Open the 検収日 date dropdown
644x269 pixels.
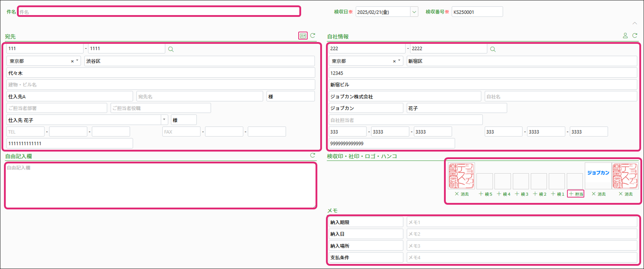414,12
